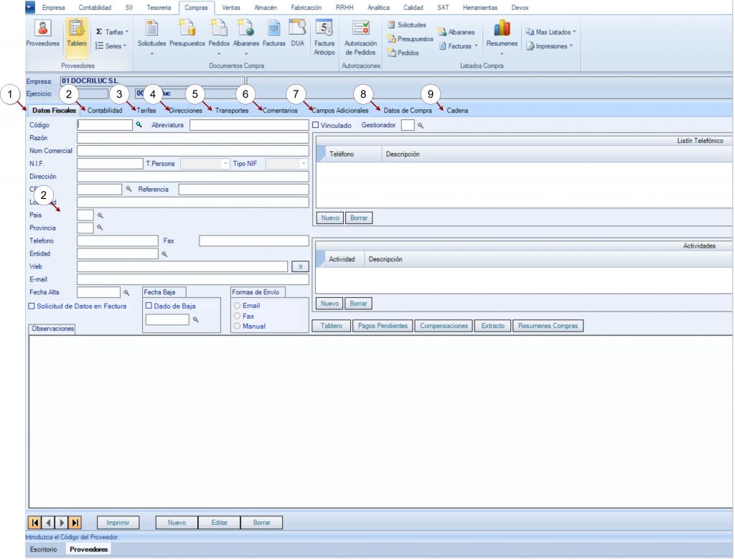
Task: Click into the Razón input field
Action: pyautogui.click(x=192, y=137)
